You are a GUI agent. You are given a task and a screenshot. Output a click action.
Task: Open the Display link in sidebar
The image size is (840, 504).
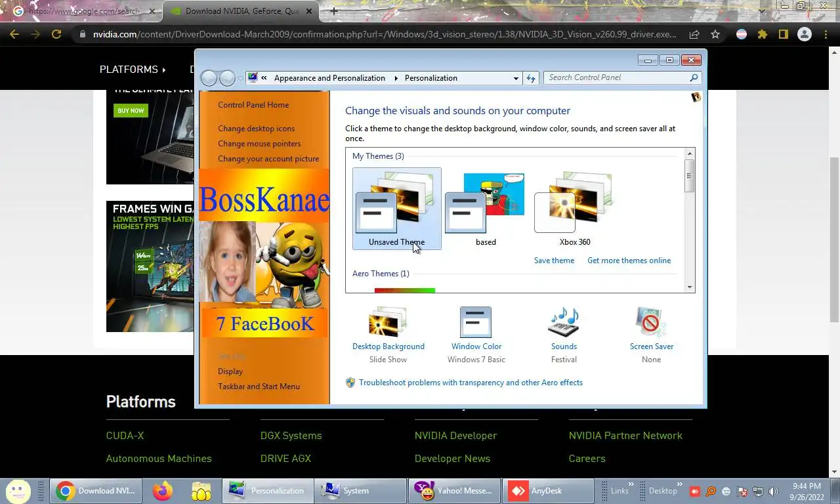click(x=230, y=371)
